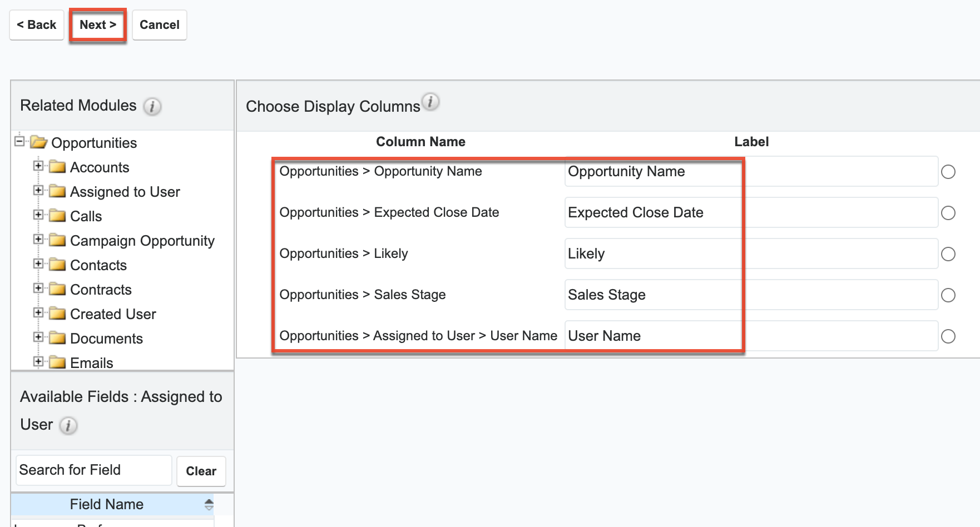Image resolution: width=980 pixels, height=527 pixels.
Task: Clear the field search using Clear button
Action: (x=201, y=470)
